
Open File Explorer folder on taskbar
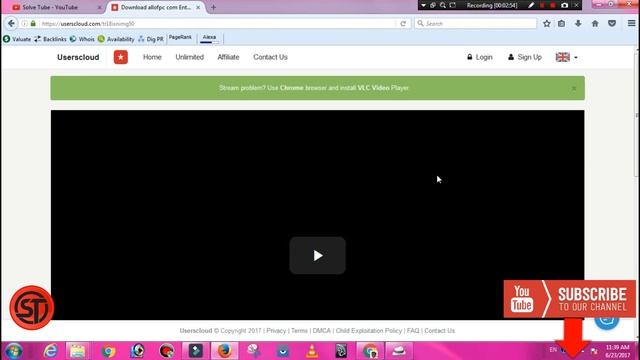[x=77, y=351]
